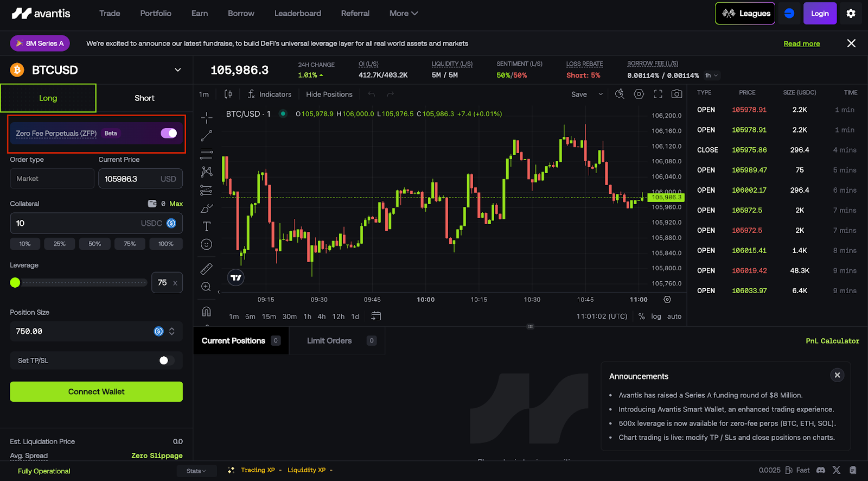Select the crosshair cursor tool in the chart sidebar
The width and height of the screenshot is (868, 481).
point(206,117)
